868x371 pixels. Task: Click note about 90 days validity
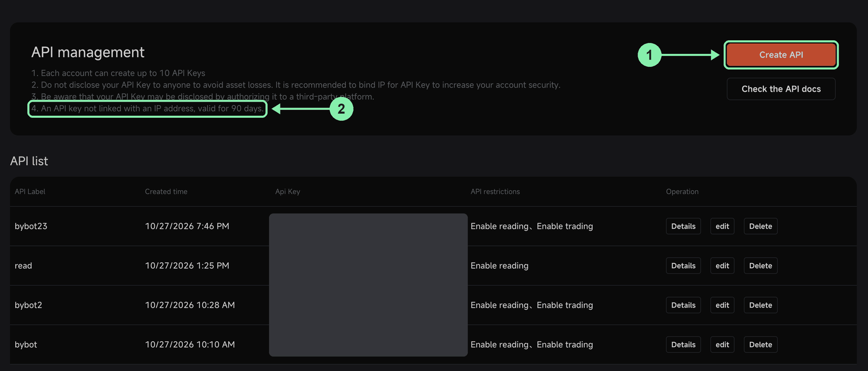pyautogui.click(x=148, y=109)
